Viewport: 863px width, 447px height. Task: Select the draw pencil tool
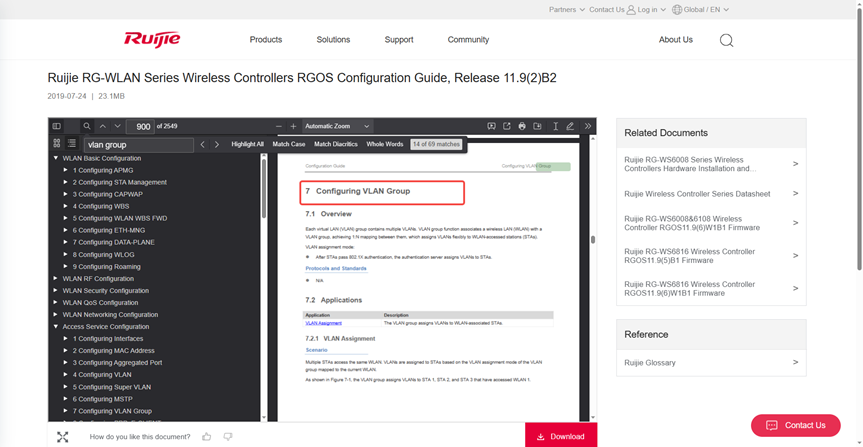[571, 126]
